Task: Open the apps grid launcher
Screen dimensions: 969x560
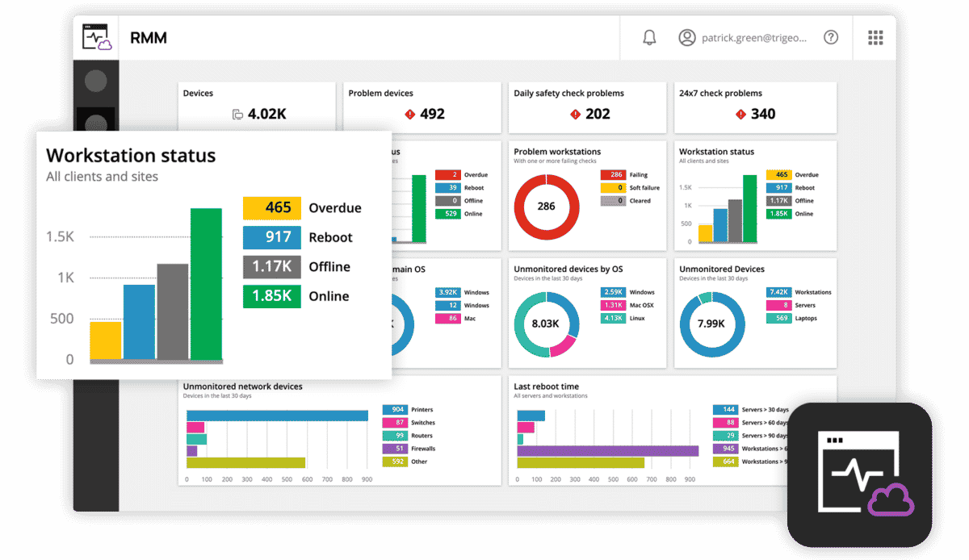Action: [875, 38]
